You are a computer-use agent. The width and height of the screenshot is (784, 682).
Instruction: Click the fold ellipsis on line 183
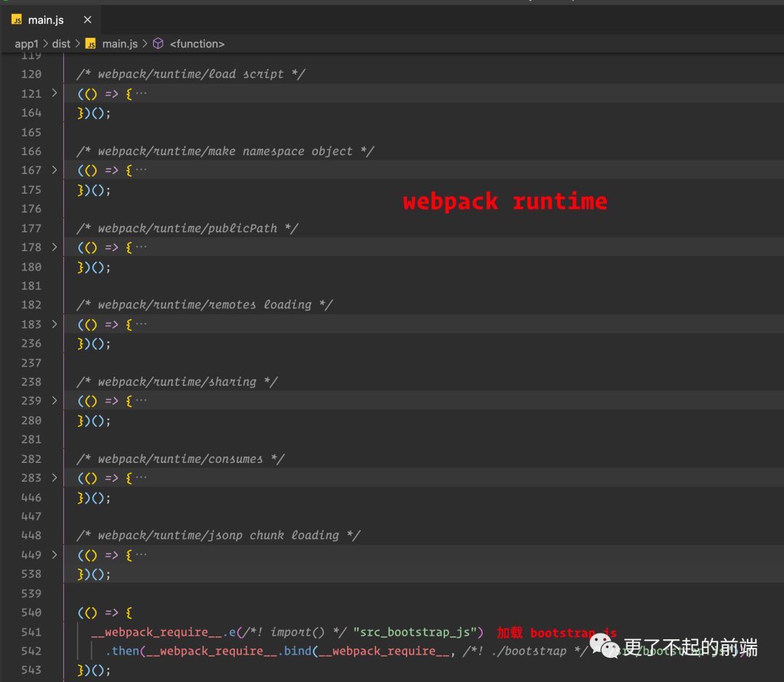click(142, 324)
